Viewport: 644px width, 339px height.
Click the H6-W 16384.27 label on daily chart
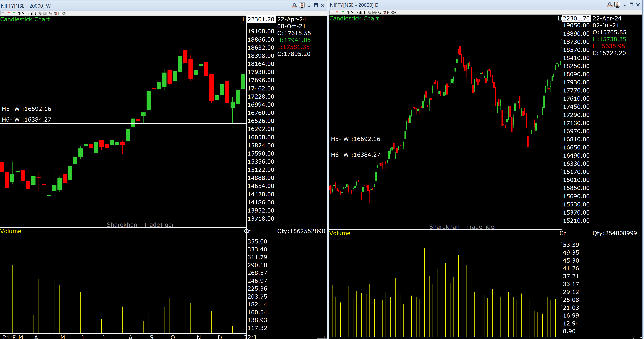coord(355,155)
